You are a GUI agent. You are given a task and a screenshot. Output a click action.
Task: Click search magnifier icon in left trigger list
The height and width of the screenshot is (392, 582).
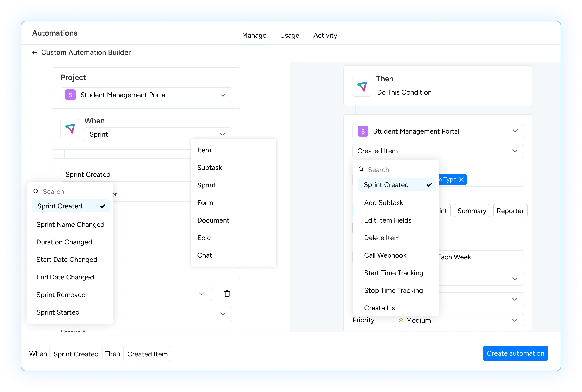(x=36, y=192)
